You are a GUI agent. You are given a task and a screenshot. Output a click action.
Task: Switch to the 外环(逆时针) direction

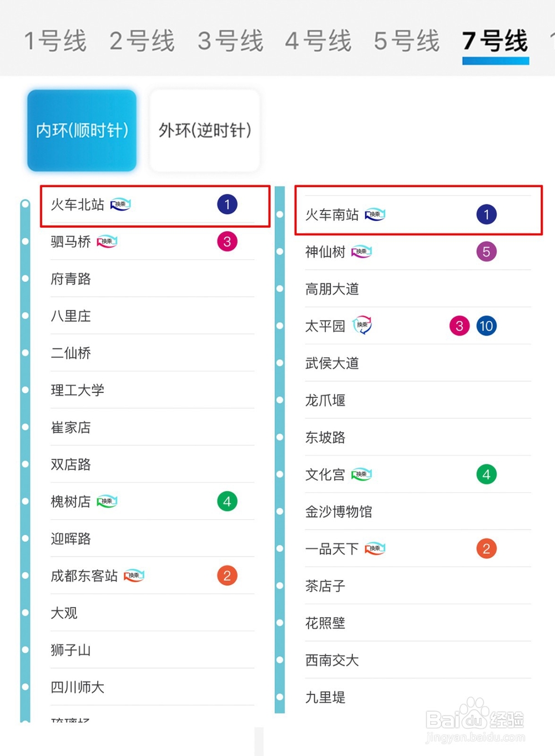(x=205, y=131)
